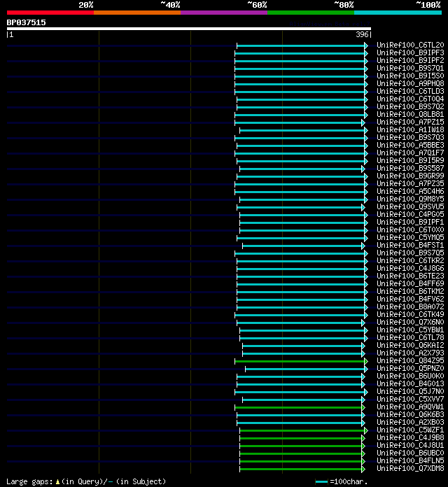Viewport: 448px width, 487px height.
Task: Click the UniRef100_A9QVW1 label
Action: (410, 407)
